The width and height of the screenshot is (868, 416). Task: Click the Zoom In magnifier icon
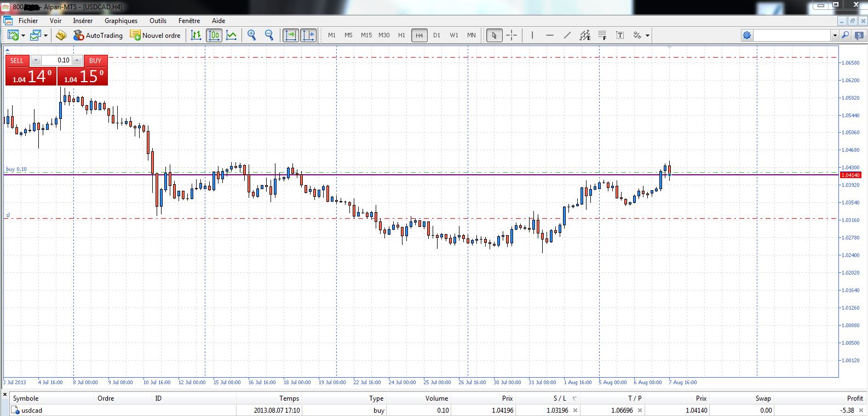[x=251, y=35]
